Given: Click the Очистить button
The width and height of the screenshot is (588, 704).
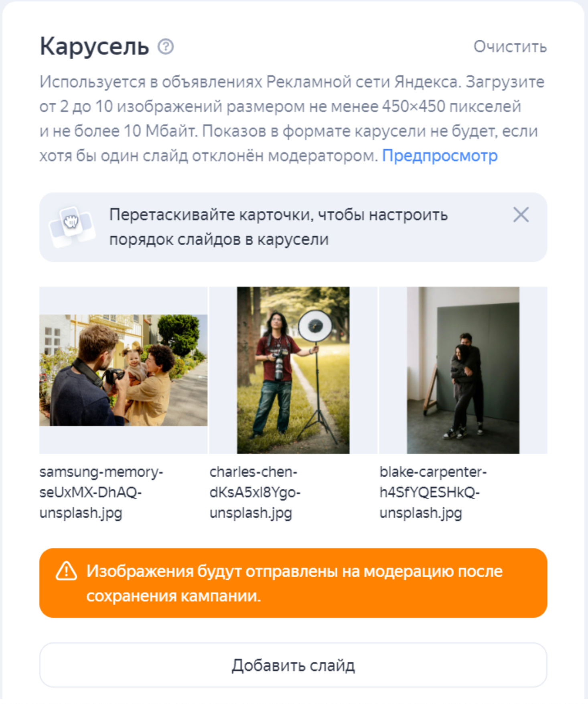Looking at the screenshot, I should click(x=510, y=47).
